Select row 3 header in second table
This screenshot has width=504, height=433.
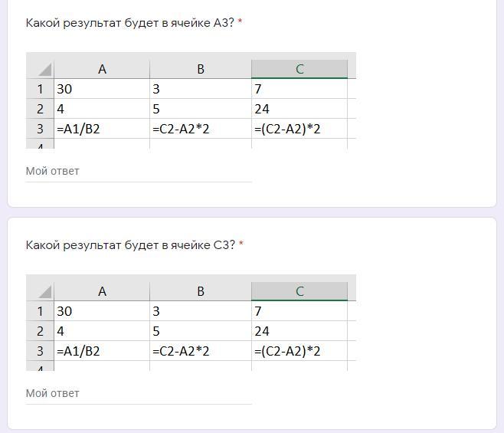(40, 351)
